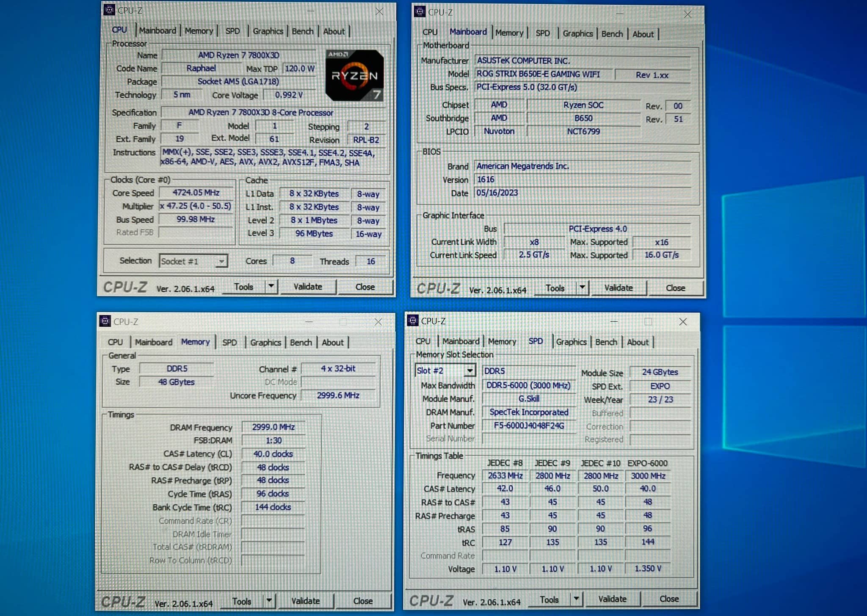Click the CPU-Z app icon in CPU window title bar
The height and width of the screenshot is (616, 867).
109,10
